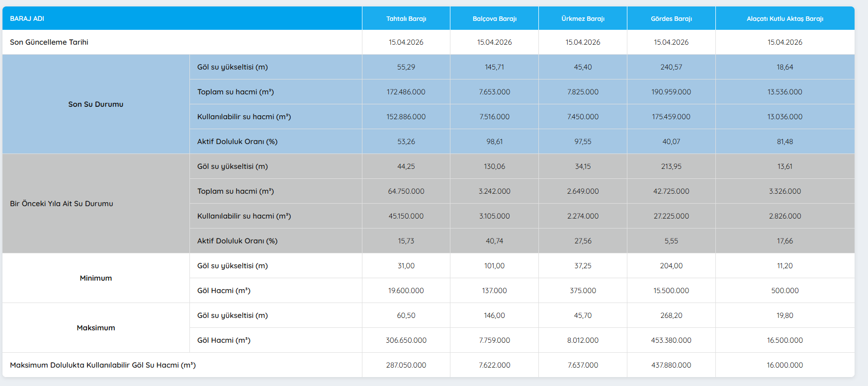Select Bir Önceki Yıla Ait Su Durumu cell
This screenshot has height=386, width=868.
coord(62,204)
